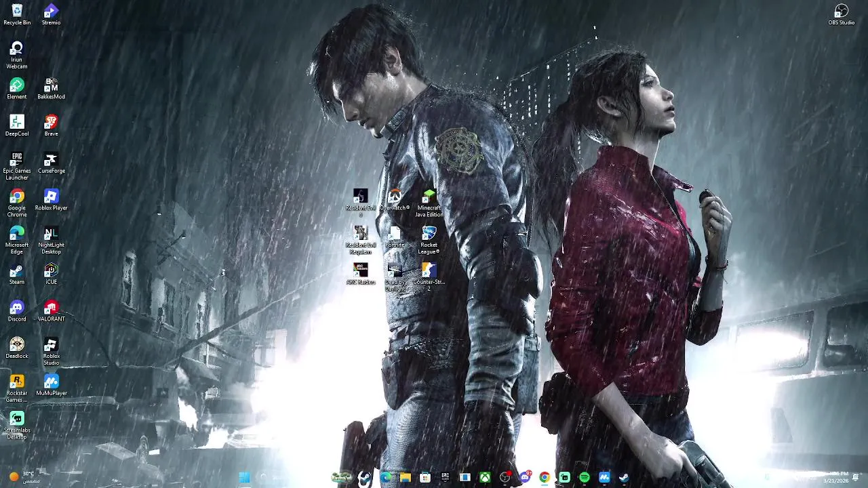The width and height of the screenshot is (868, 488).
Task: Launch the Brave browser shortcut
Action: coord(51,126)
